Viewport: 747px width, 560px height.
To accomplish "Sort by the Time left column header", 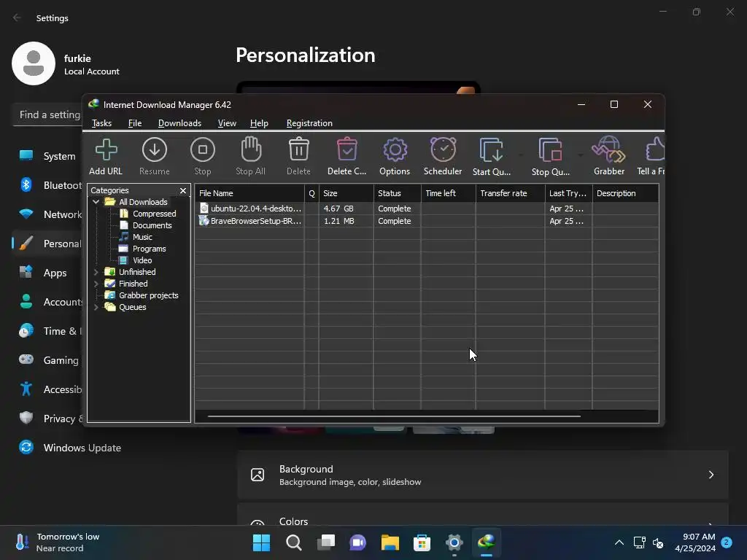I will click(x=449, y=193).
